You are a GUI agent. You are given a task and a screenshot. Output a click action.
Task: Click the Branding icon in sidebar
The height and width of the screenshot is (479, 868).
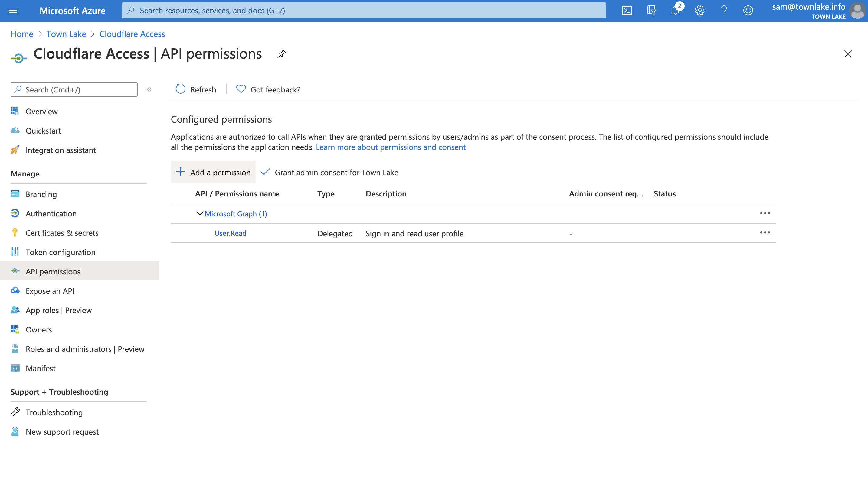[15, 193]
